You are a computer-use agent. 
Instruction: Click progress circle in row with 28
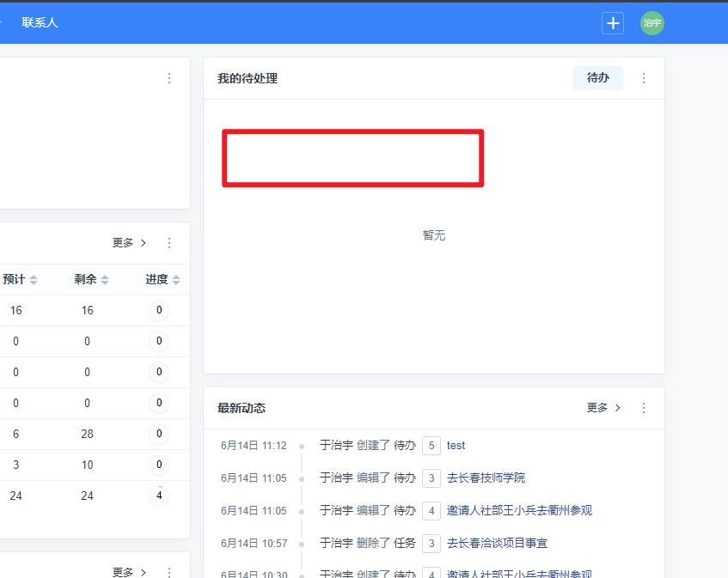click(x=159, y=434)
